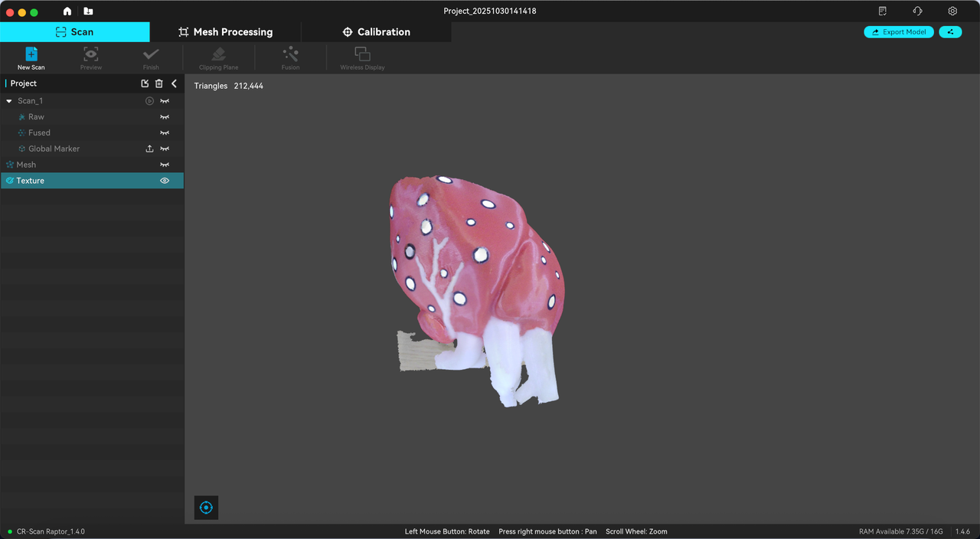
Task: Click the upload icon beside Global Marker
Action: point(150,149)
